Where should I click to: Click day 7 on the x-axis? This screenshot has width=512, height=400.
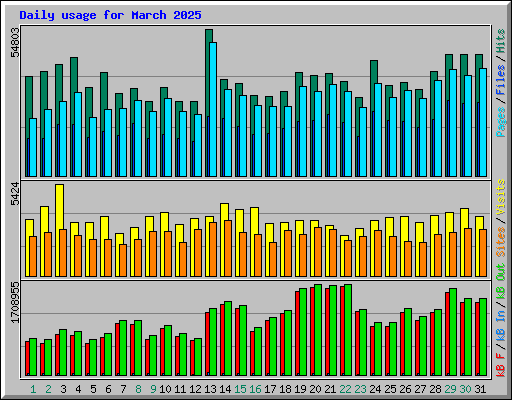coord(123,389)
